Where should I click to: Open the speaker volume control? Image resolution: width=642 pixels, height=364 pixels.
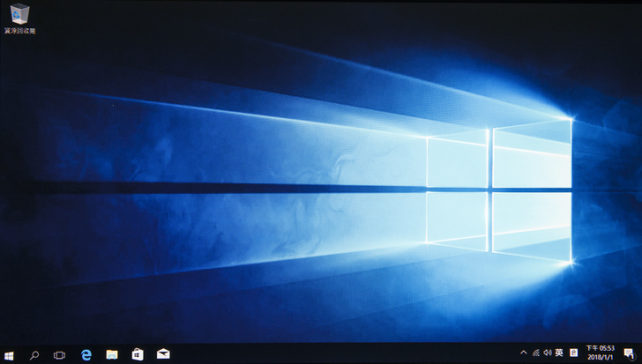point(548,353)
